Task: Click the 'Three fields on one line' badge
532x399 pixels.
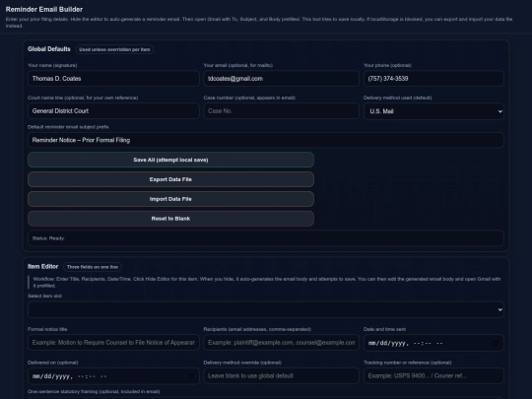Action: (93, 267)
